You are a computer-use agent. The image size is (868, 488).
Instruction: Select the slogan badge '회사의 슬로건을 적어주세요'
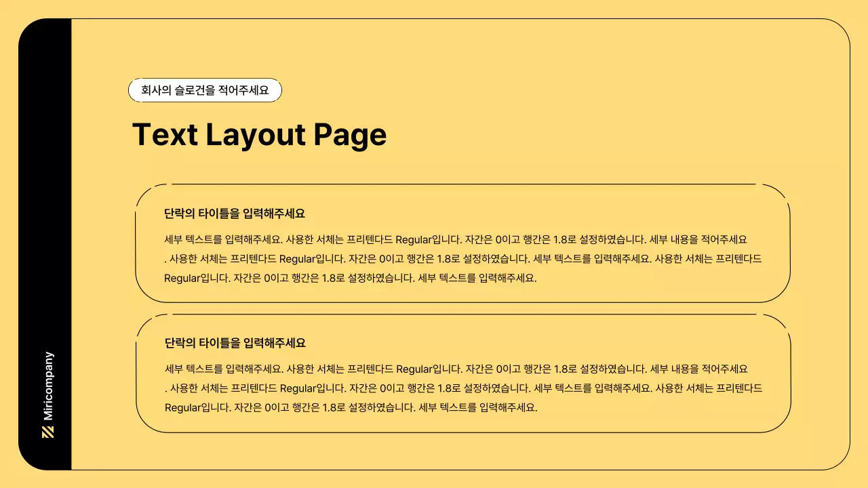[205, 89]
